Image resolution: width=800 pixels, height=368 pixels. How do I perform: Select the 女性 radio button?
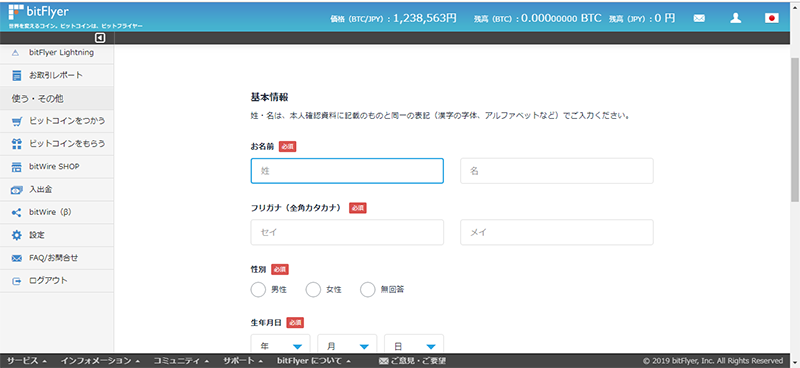(x=313, y=289)
